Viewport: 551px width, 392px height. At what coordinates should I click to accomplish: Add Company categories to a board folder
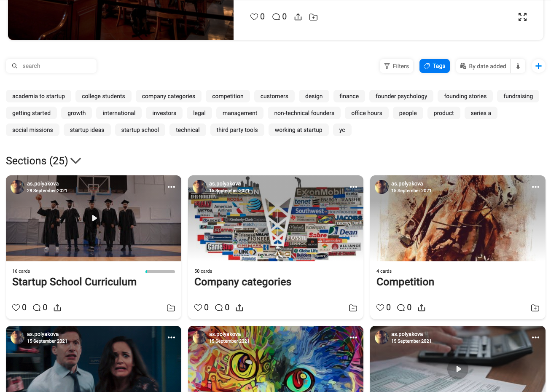coord(353,308)
